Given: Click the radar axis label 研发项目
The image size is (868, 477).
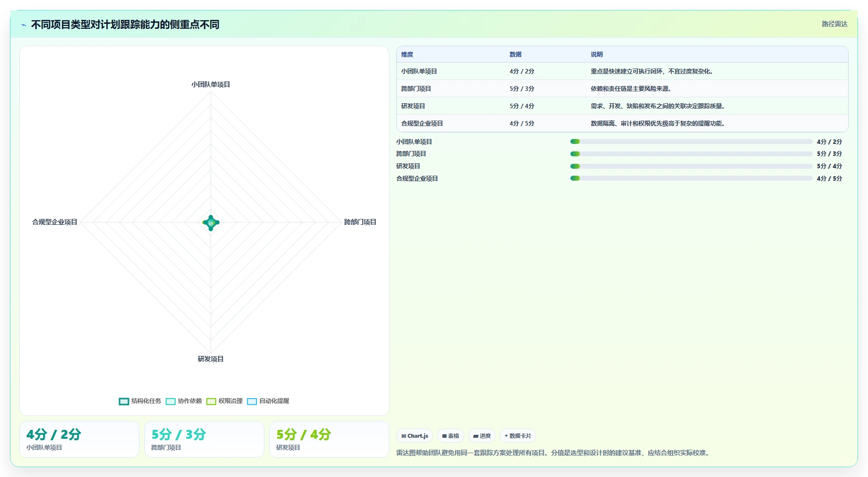Looking at the screenshot, I should tap(211, 359).
